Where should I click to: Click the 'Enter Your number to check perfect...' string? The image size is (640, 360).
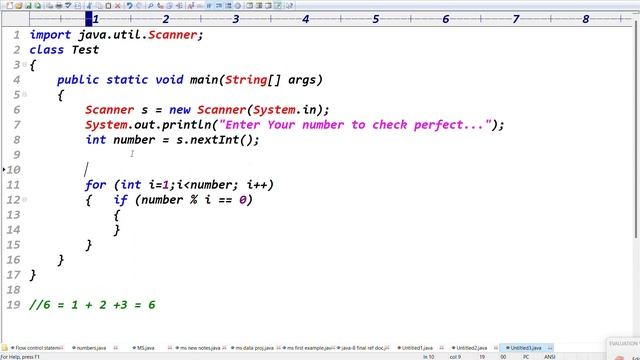click(x=355, y=125)
